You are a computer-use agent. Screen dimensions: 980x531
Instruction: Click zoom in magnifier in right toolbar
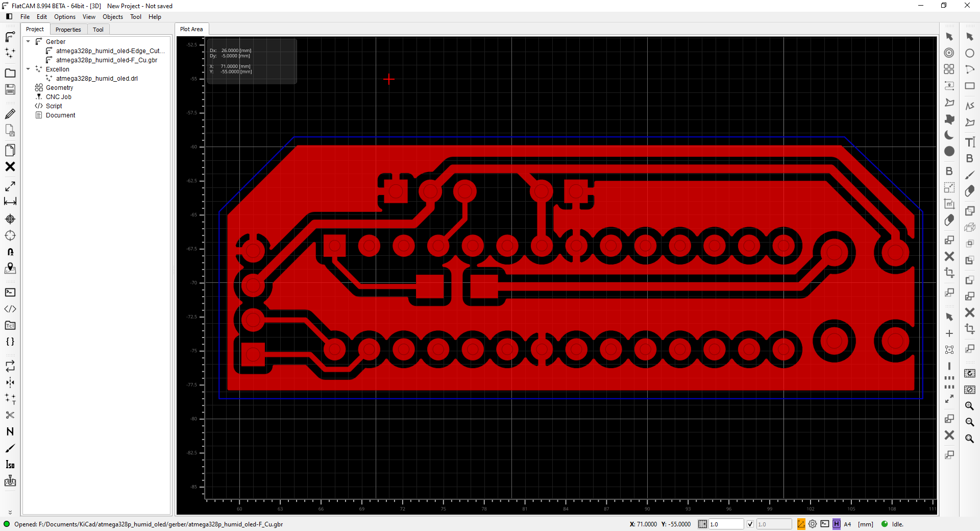(x=970, y=406)
